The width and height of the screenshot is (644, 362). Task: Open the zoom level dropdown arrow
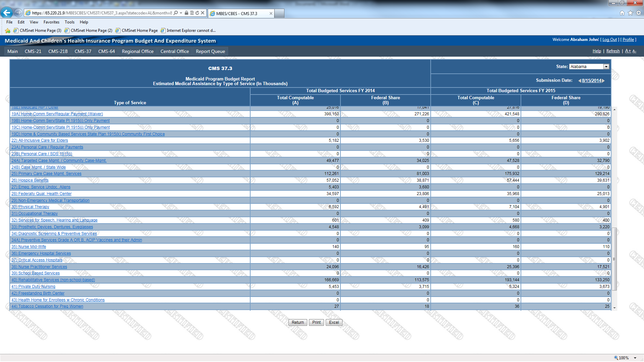635,358
